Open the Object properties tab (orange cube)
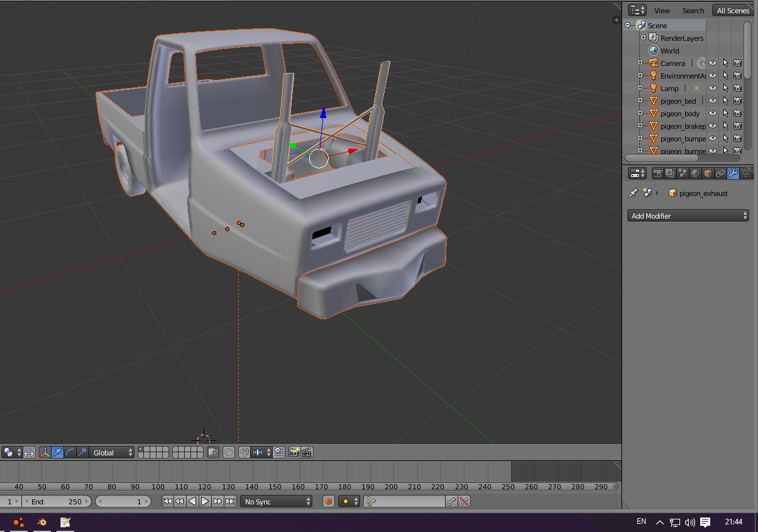 tap(708, 173)
